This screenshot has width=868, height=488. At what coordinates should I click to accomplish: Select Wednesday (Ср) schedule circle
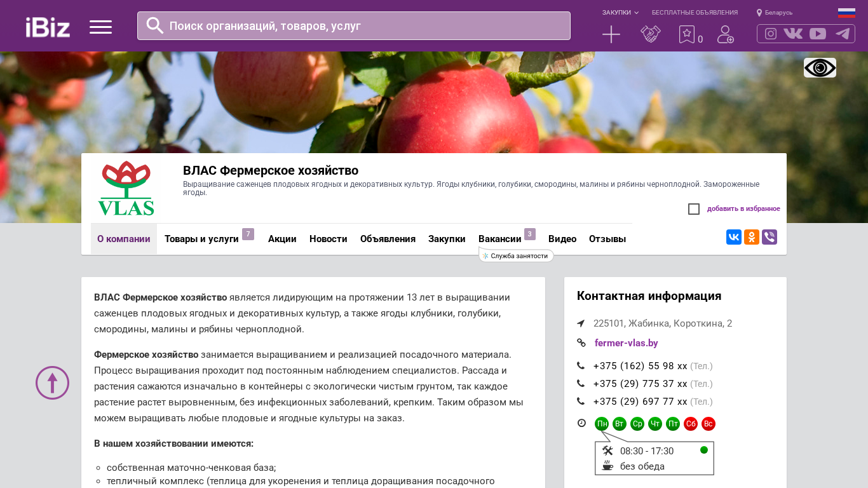point(637,424)
